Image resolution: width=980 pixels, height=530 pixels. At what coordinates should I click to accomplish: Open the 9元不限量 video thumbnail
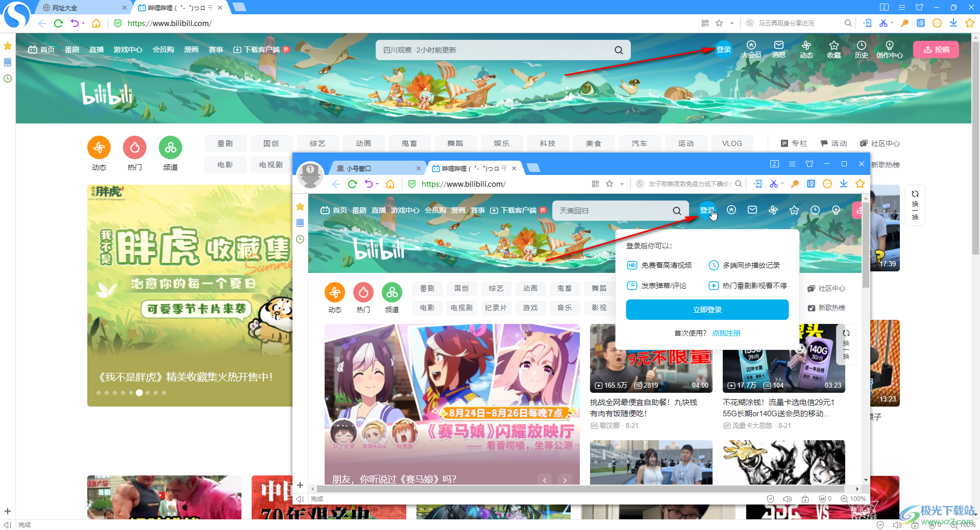(x=651, y=358)
